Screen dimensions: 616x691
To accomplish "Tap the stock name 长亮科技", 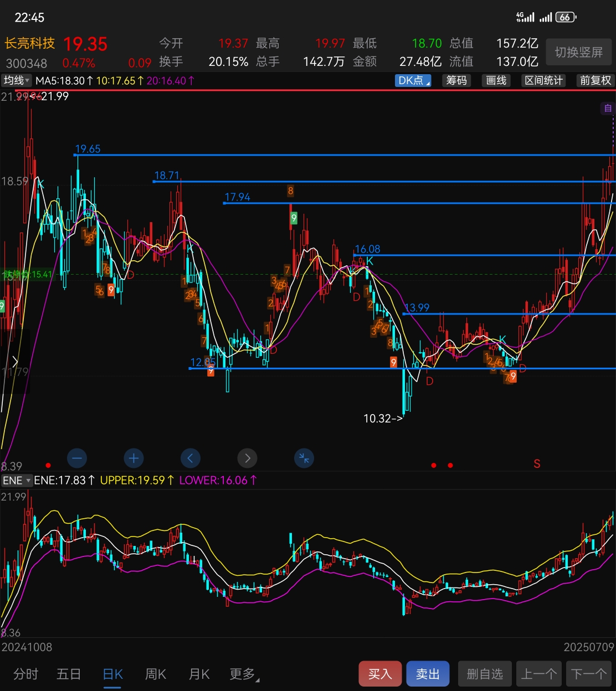I will pyautogui.click(x=30, y=43).
